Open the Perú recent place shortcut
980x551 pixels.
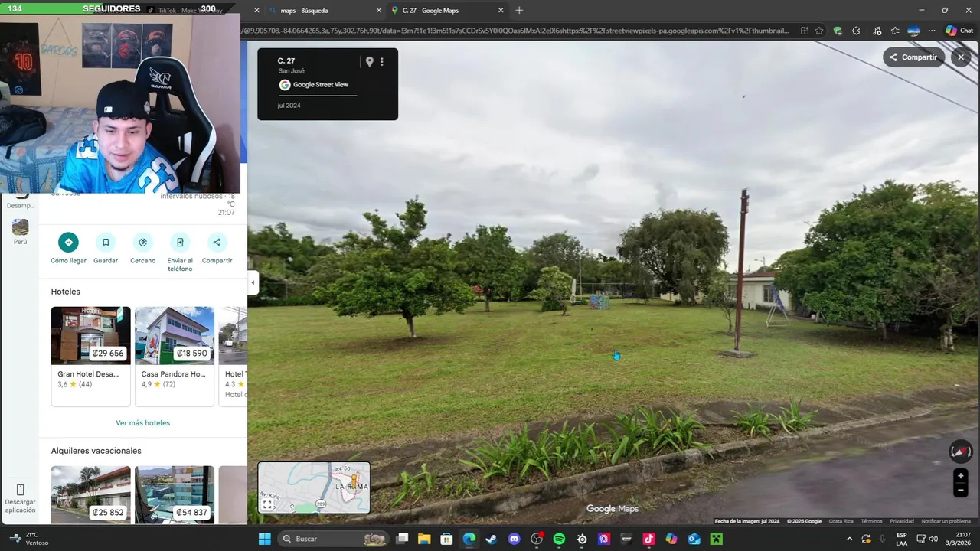[x=20, y=231]
